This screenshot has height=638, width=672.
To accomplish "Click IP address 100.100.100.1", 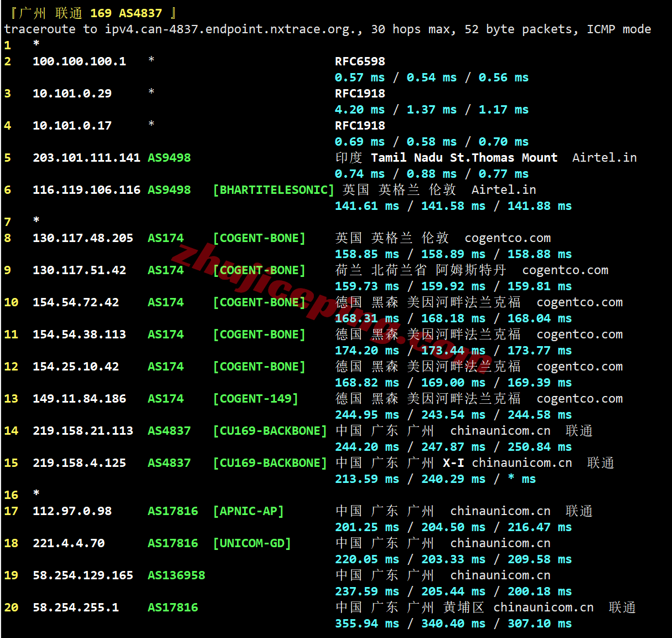I will (79, 61).
